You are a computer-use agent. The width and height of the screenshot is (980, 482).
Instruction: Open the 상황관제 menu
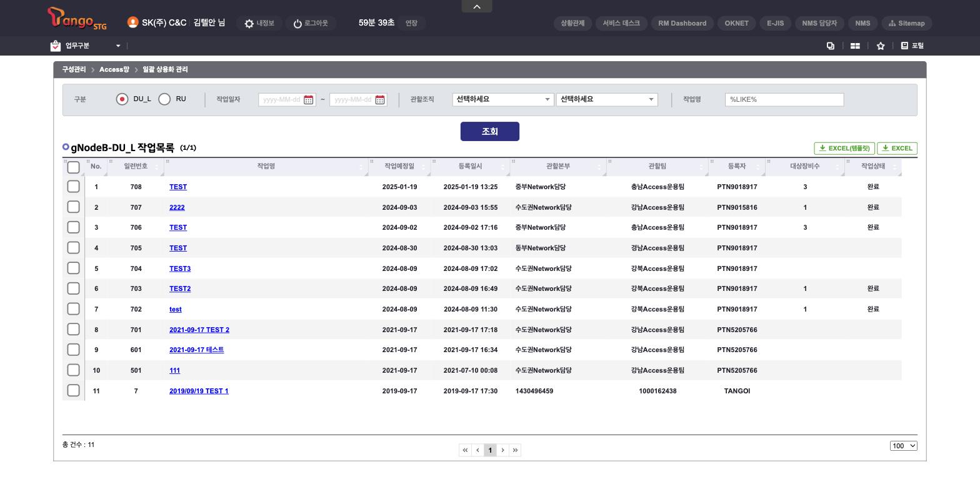(572, 23)
